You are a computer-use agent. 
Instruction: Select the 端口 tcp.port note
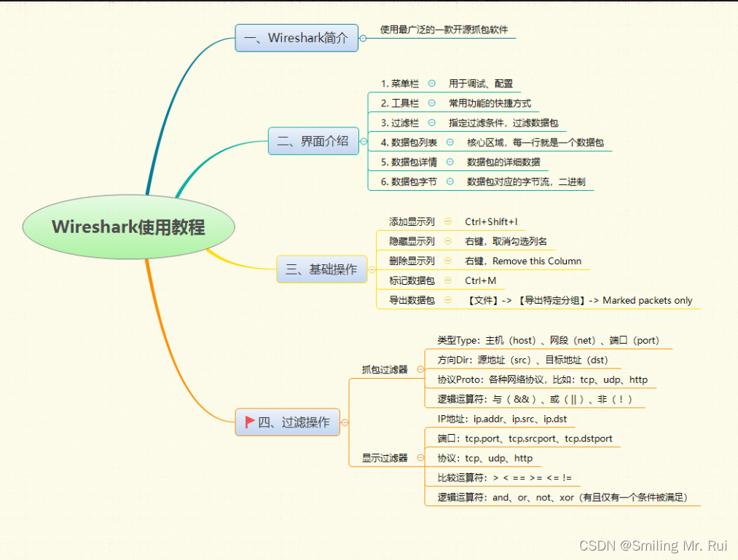pos(525,438)
